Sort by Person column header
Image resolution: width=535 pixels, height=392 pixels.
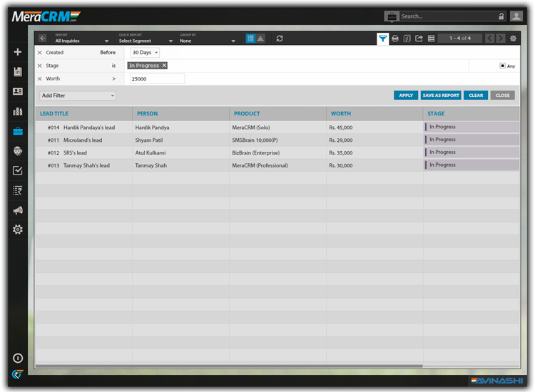pyautogui.click(x=148, y=113)
